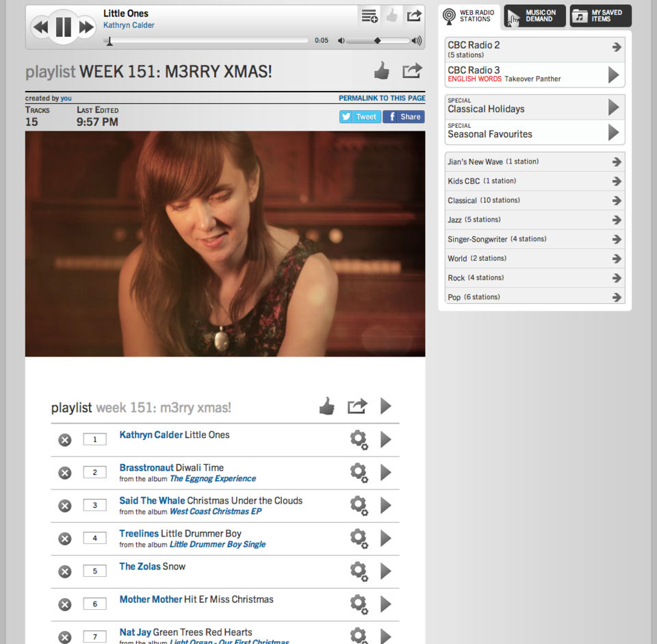Viewport: 657px width, 644px height.
Task: Remove Little Drummer Boy from the playlist
Action: (x=64, y=539)
